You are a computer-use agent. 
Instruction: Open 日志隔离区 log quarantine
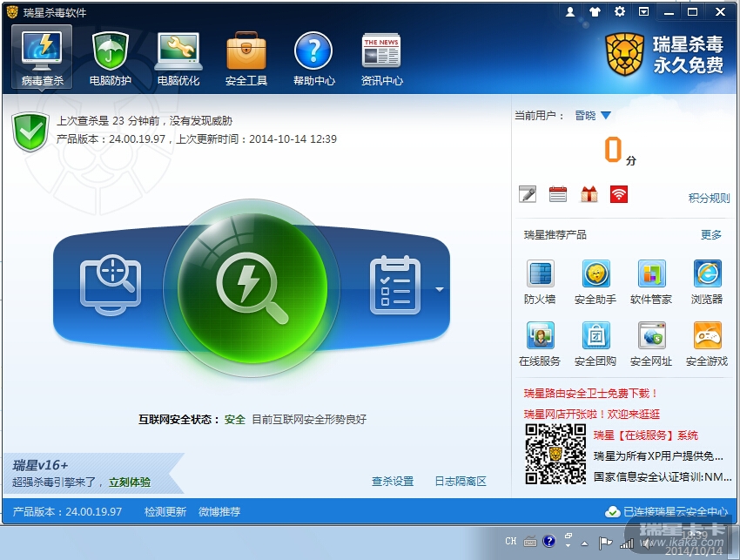coord(461,481)
